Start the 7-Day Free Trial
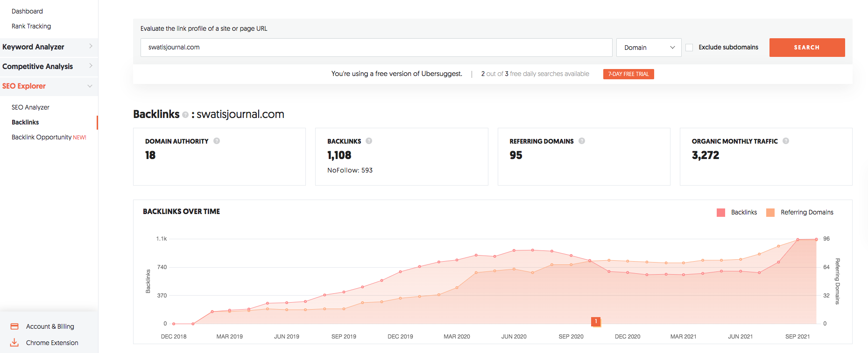The width and height of the screenshot is (868, 353). pos(628,74)
